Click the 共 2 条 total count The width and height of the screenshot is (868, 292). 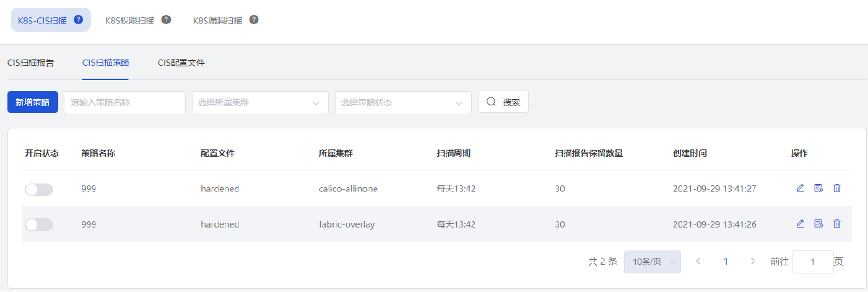tap(602, 262)
